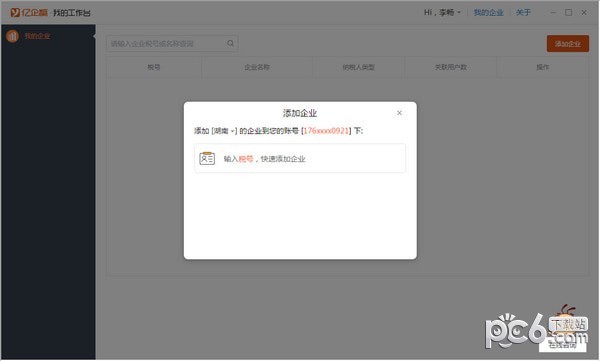Minimize the application window
This screenshot has height=361, width=600.
coord(553,13)
